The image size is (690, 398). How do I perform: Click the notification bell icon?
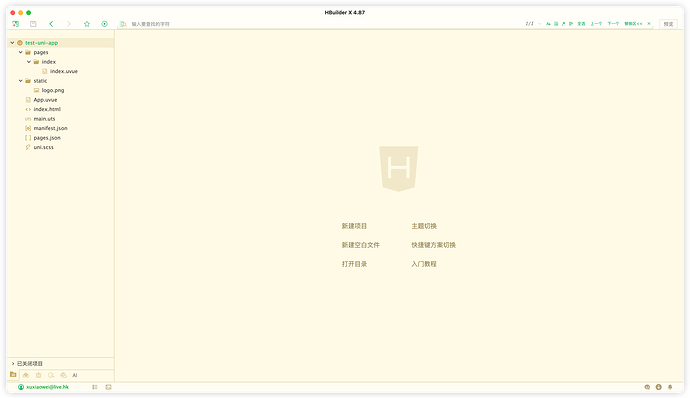click(670, 387)
